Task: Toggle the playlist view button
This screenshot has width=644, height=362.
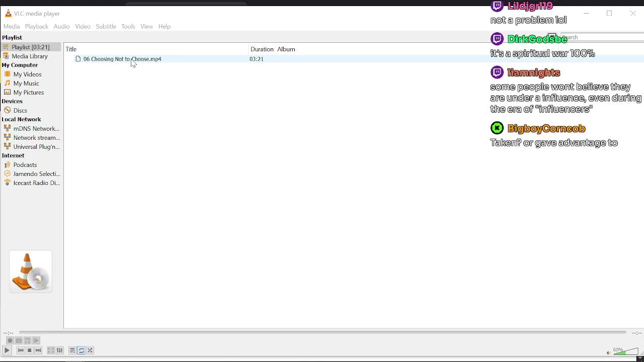Action: [x=72, y=350]
